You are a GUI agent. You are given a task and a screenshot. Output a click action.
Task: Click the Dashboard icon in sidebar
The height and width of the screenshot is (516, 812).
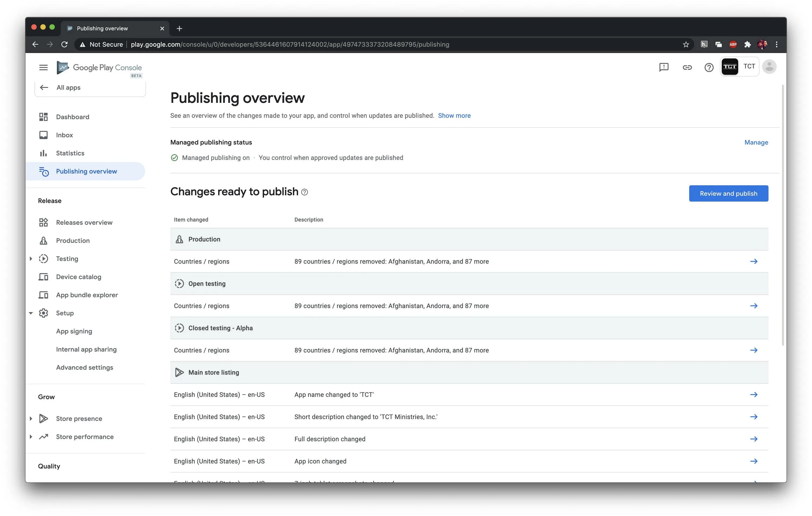pos(43,117)
